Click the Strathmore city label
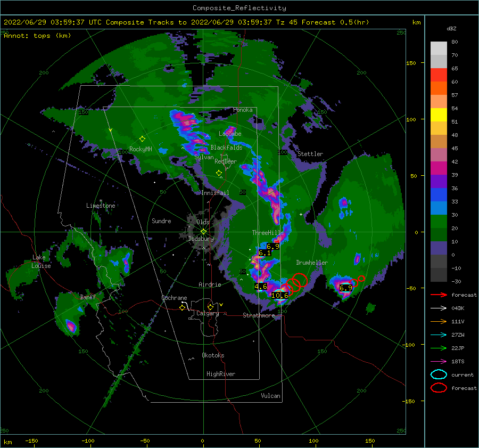Viewport: 479px width, 448px height. 259,315
